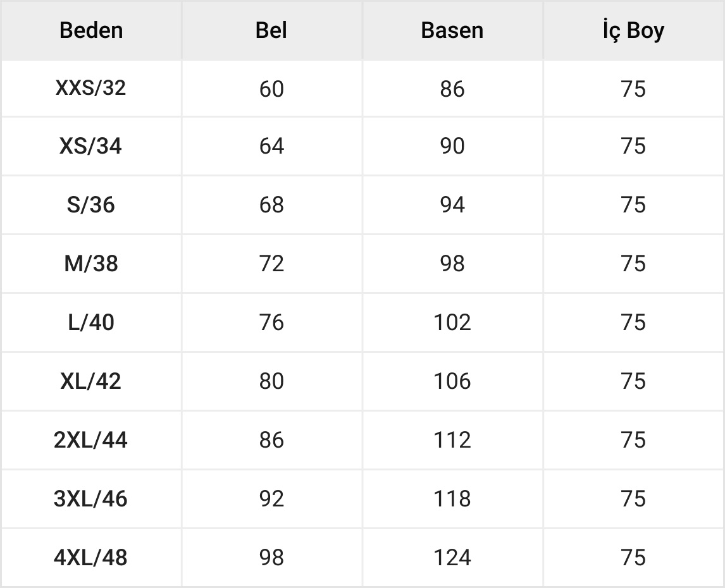The height and width of the screenshot is (588, 725).
Task: Select the 4XL/48 size row label
Action: coord(90,557)
